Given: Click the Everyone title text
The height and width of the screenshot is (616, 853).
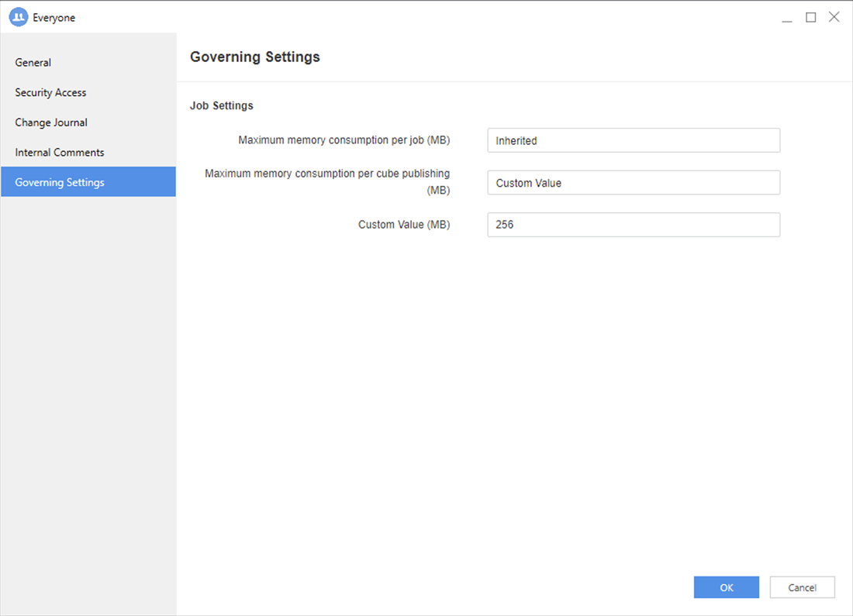Looking at the screenshot, I should [x=54, y=18].
